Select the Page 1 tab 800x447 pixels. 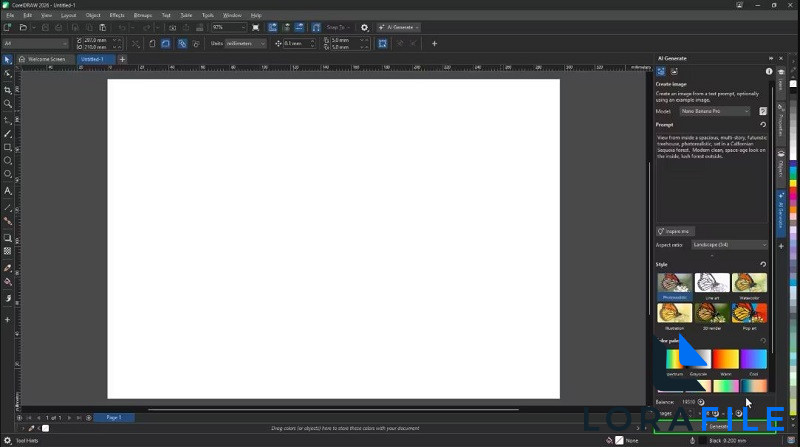(x=114, y=417)
